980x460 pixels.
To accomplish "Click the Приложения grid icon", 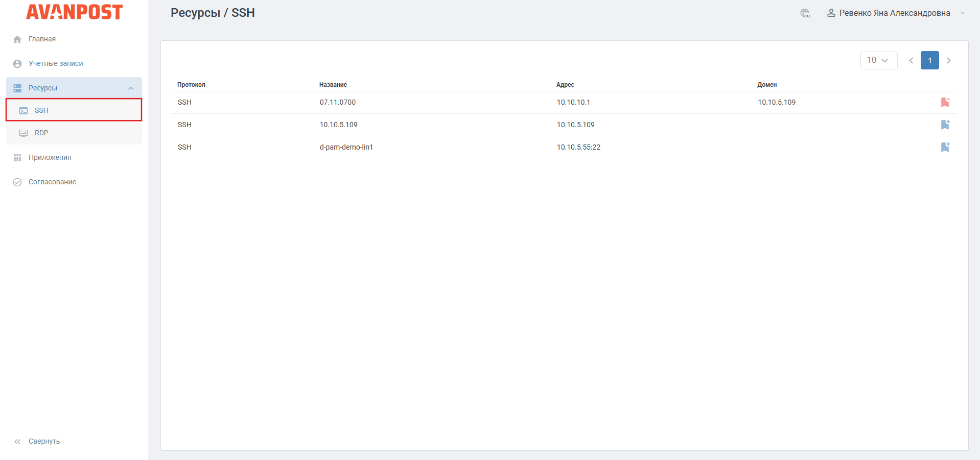I will 17,158.
